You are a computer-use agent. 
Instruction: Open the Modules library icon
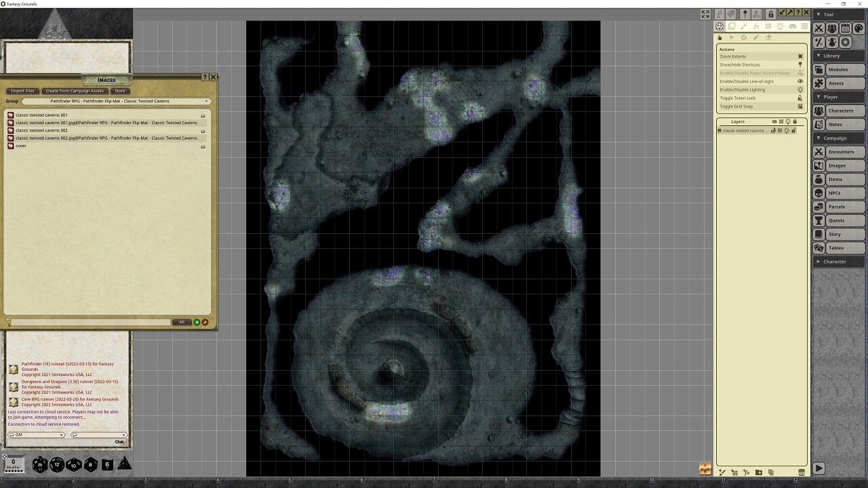click(x=818, y=69)
